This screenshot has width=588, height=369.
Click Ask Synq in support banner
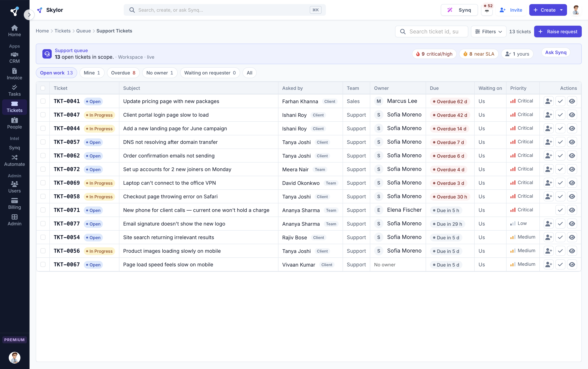point(556,52)
